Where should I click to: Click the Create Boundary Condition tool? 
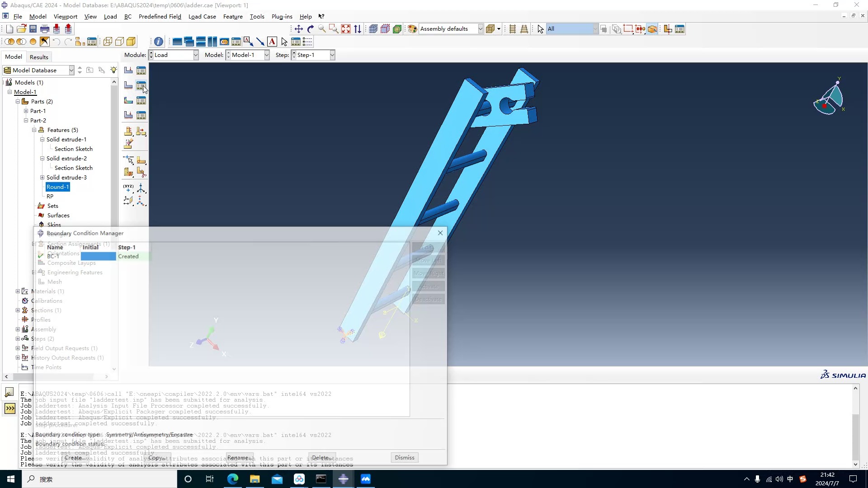[128, 85]
